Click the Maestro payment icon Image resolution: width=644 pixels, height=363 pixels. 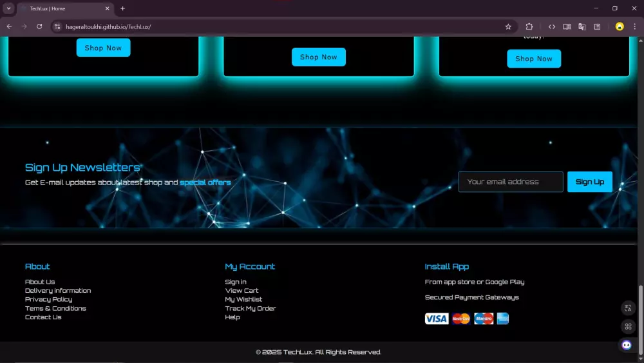point(484,319)
